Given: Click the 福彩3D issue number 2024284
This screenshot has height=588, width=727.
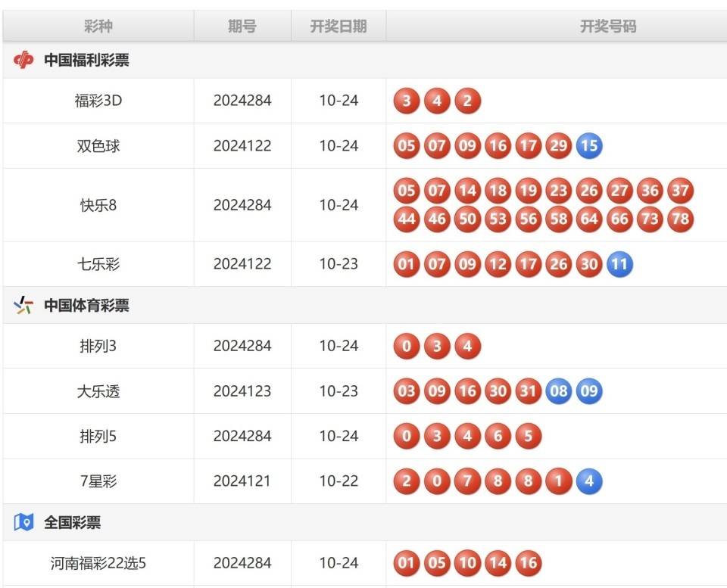Looking at the screenshot, I should (x=242, y=101).
